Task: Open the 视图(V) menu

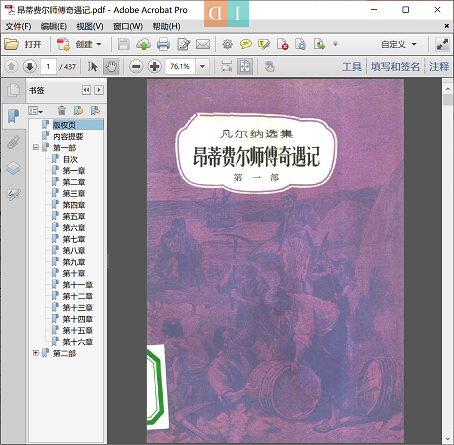Action: coord(90,26)
